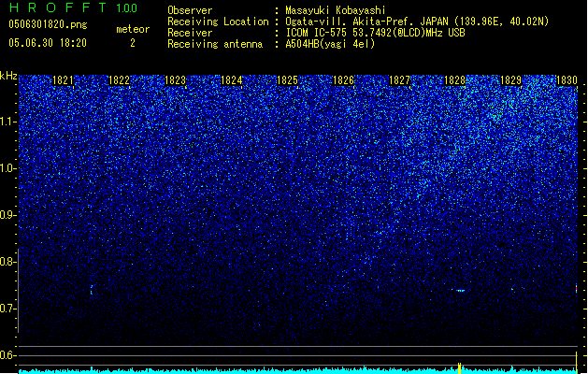Viewport: 588px width, 374px height.
Task: Click the 1830 time marker
Action: (567, 80)
